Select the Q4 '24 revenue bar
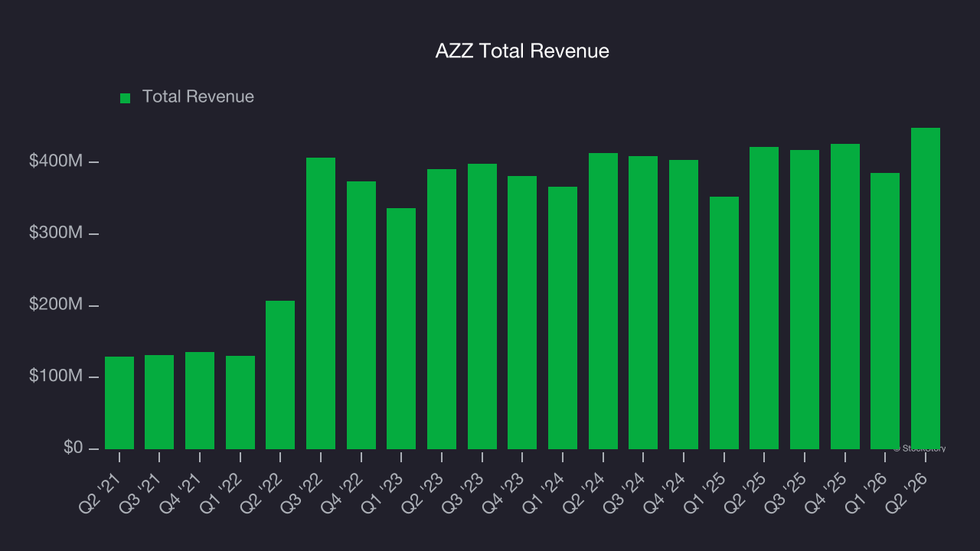 tap(684, 305)
